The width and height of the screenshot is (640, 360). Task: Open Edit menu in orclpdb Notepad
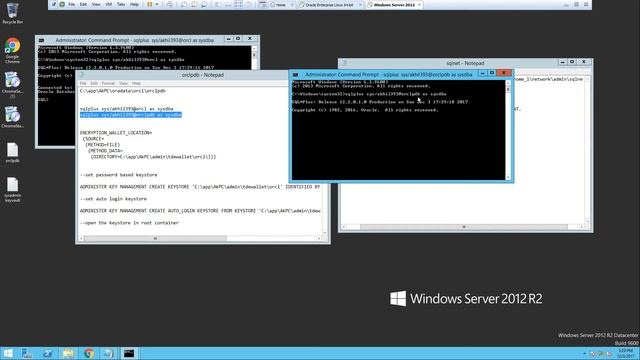[94, 83]
